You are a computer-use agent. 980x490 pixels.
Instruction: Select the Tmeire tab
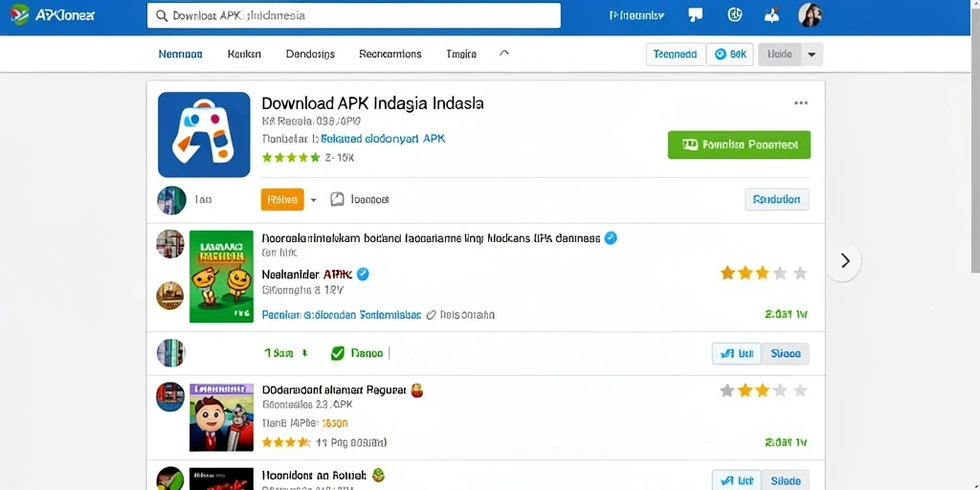[461, 55]
